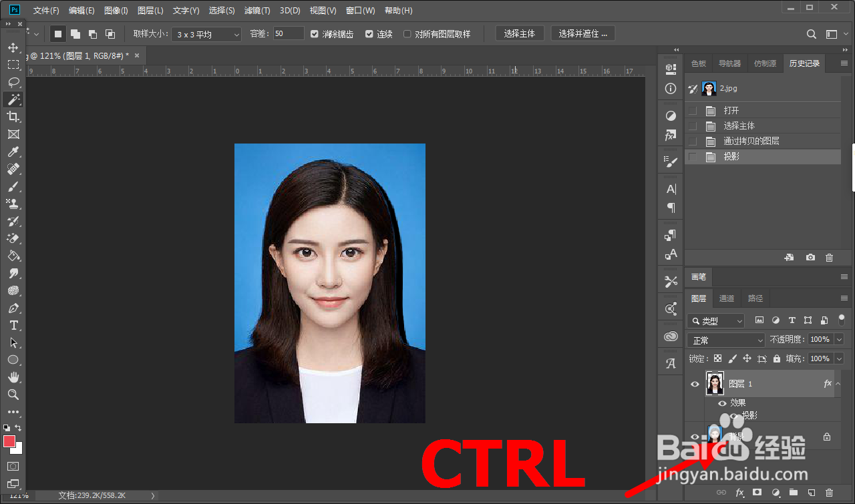Select the Eyedropper tool

13,152
